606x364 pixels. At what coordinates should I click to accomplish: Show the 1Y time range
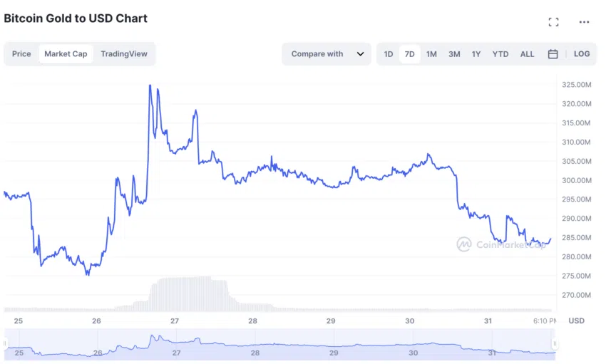pos(476,54)
